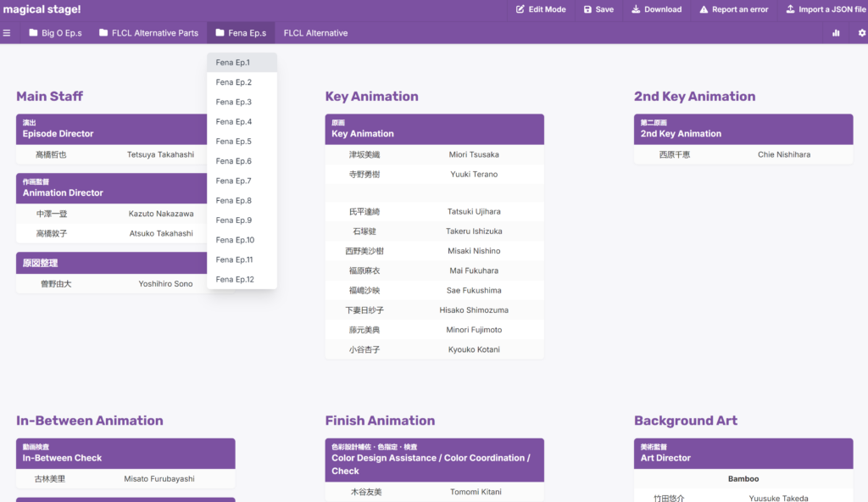Open the FLCL Alternative tab

pyautogui.click(x=315, y=33)
